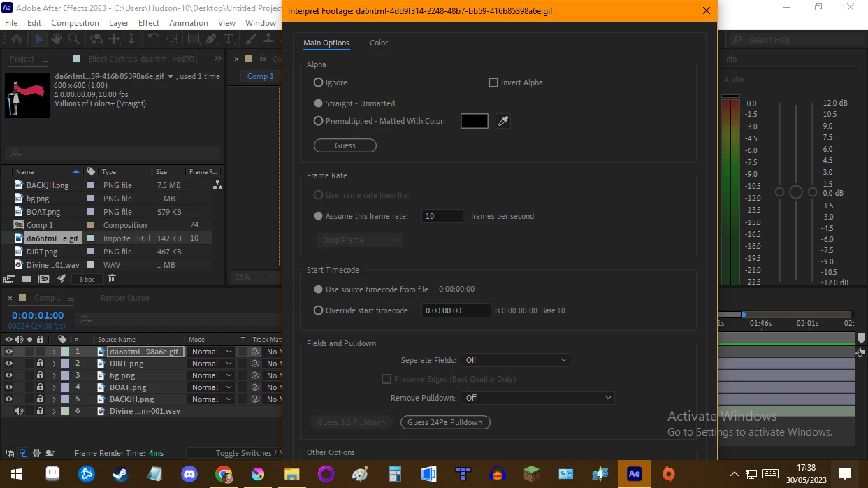Screen dimensions: 868x488
Task: Click the eyedropper next to matte color
Action: click(x=502, y=121)
